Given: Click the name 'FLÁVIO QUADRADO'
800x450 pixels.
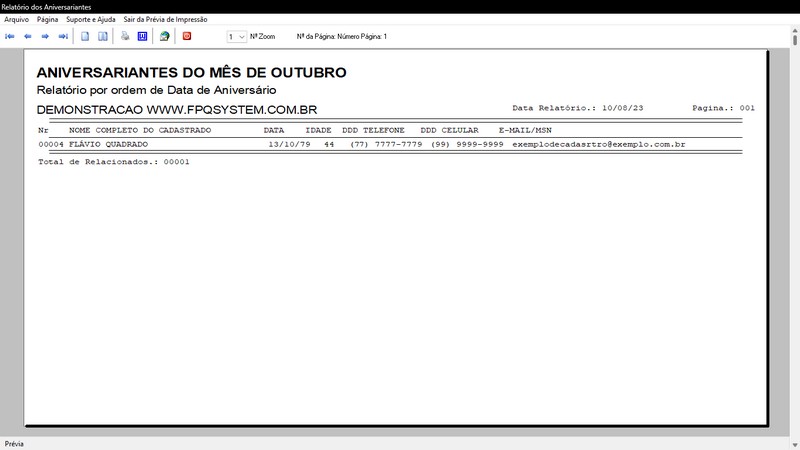Looking at the screenshot, I should pyautogui.click(x=108, y=144).
